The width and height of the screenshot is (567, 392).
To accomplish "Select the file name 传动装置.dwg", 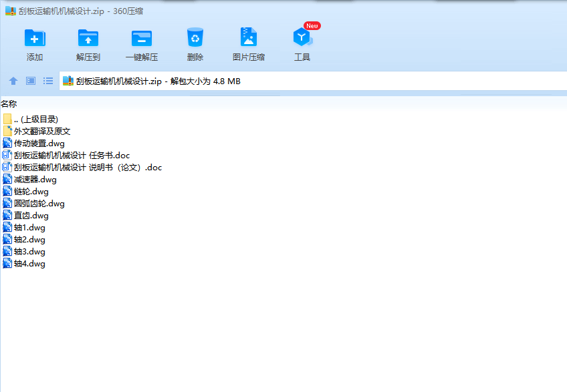I will coord(39,144).
